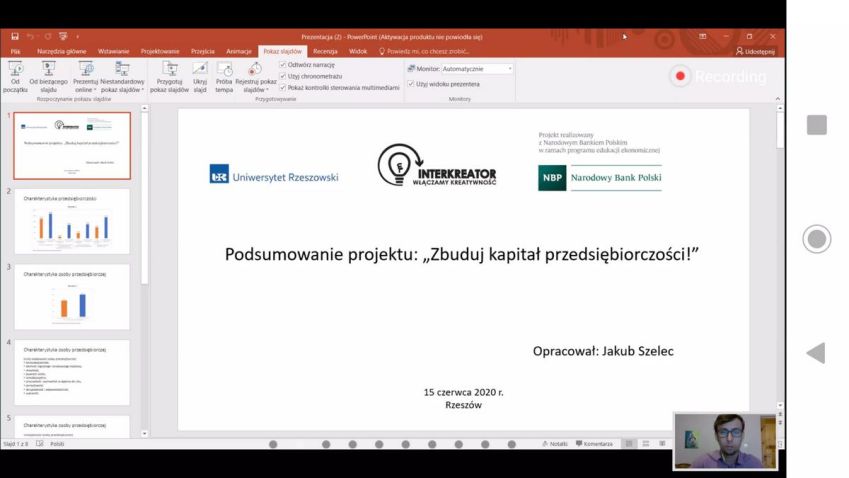Click the save icon in title bar
Viewport: 849px width, 478px height.
[x=15, y=36]
